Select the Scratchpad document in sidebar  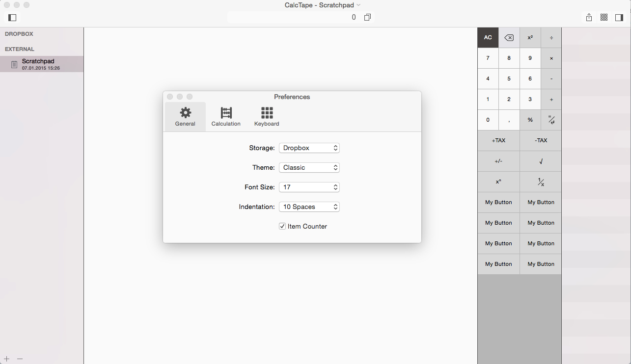click(x=41, y=64)
